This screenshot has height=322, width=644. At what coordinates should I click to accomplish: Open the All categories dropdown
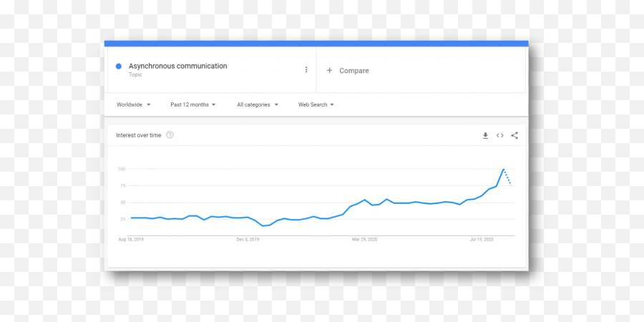click(258, 104)
